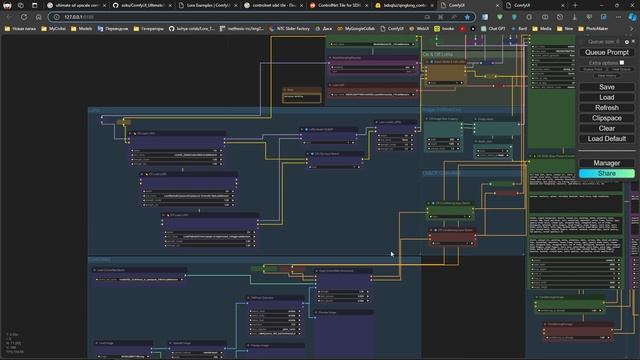
Task: Open the Workspaces icon in title bar
Action: pos(21,5)
